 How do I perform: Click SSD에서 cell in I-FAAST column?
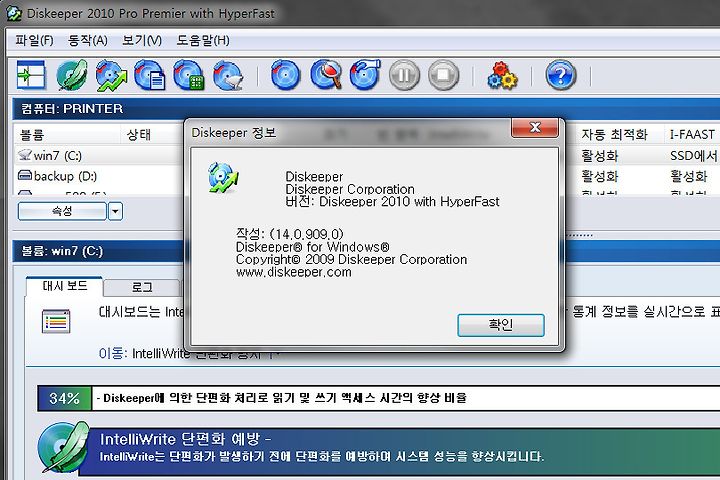[693, 156]
